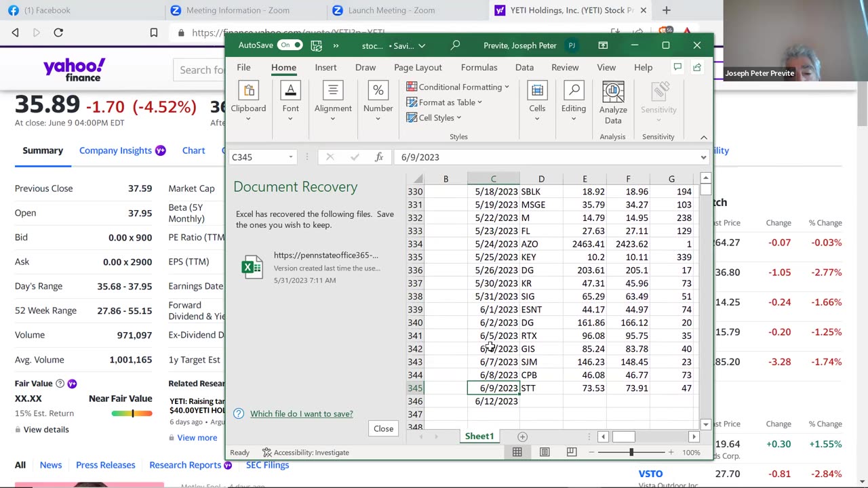Open Conditional Formatting dropdown
This screenshot has height=488, width=868.
tap(458, 87)
